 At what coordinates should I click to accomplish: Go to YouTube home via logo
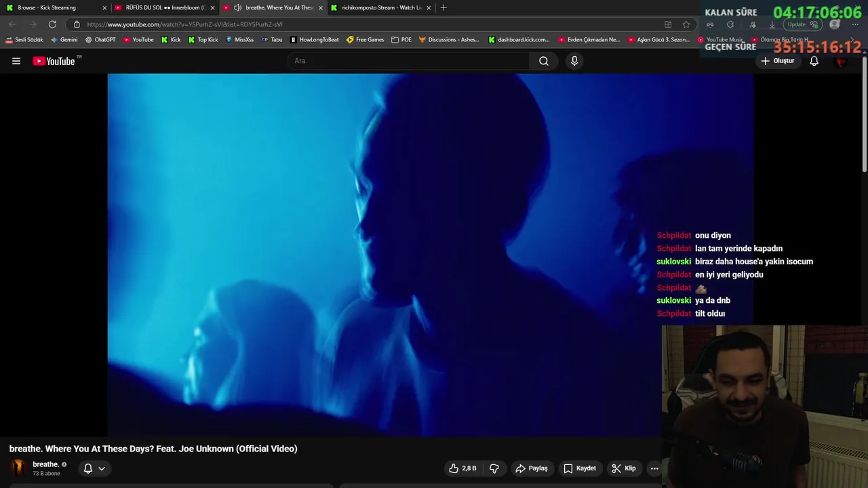tap(54, 61)
